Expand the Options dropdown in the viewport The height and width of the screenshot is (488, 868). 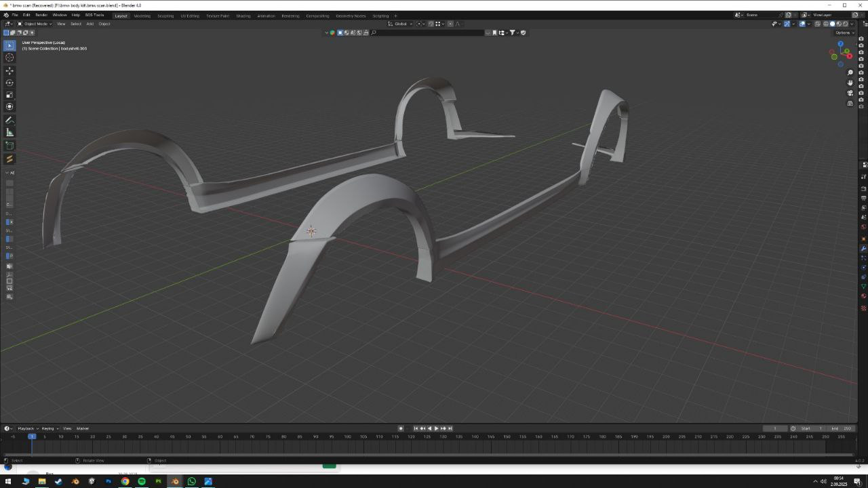click(844, 33)
